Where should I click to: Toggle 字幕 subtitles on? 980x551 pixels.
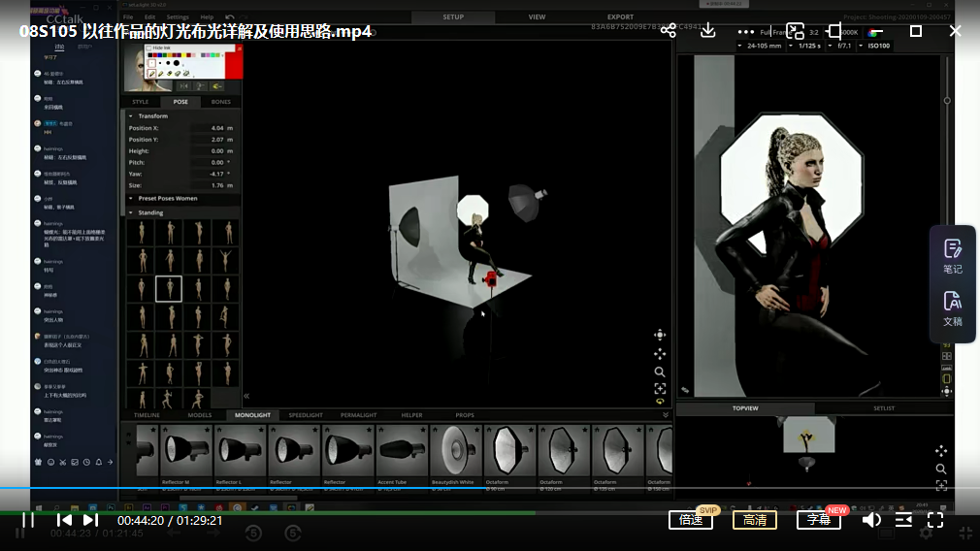click(819, 520)
